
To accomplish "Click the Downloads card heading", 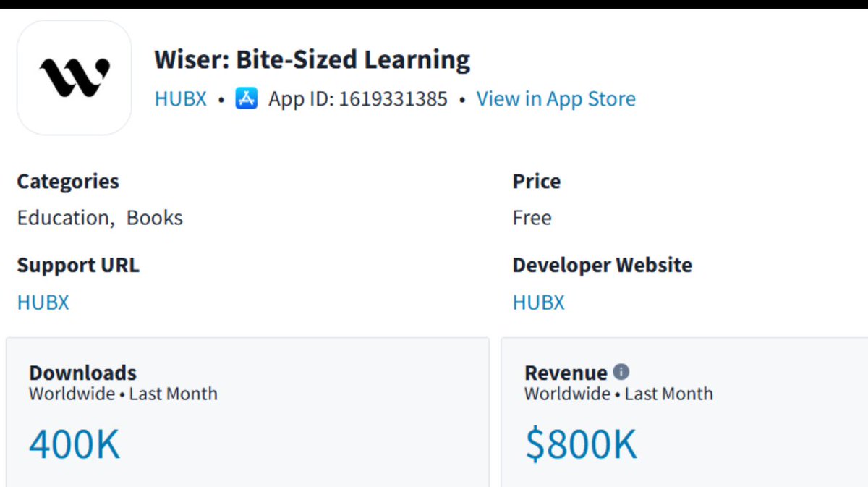I will 83,373.
